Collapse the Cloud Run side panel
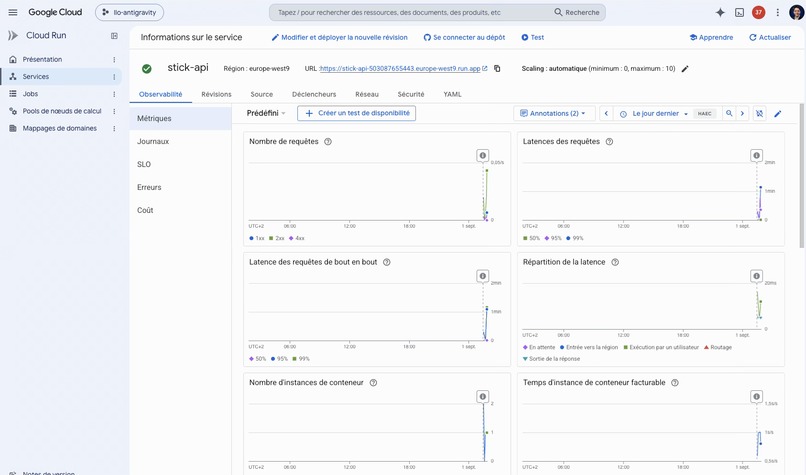 pyautogui.click(x=114, y=35)
